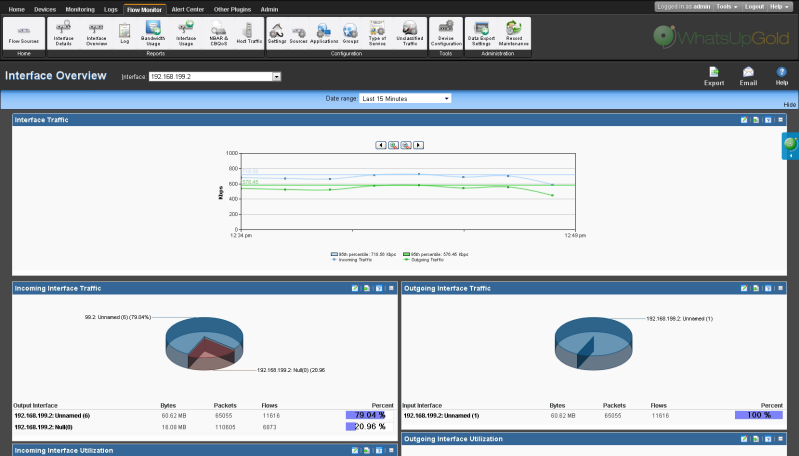
Task: Click the Logout link
Action: pyautogui.click(x=754, y=6)
